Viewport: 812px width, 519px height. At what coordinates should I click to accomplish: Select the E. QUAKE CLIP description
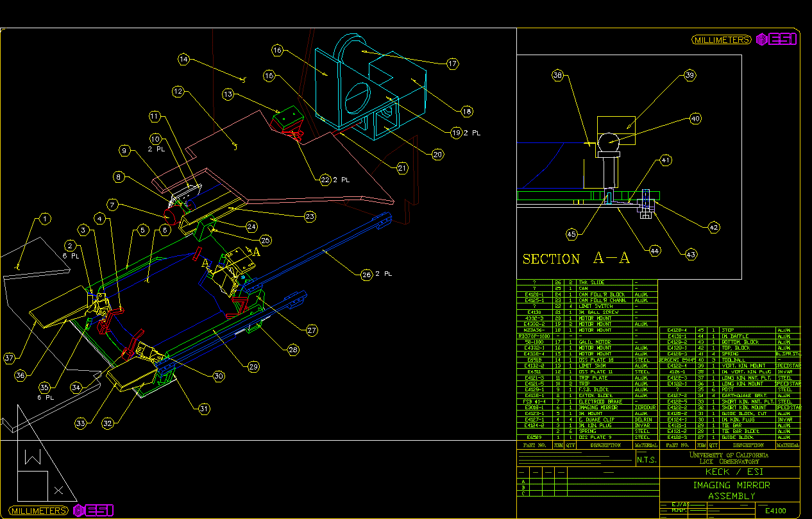click(x=596, y=419)
